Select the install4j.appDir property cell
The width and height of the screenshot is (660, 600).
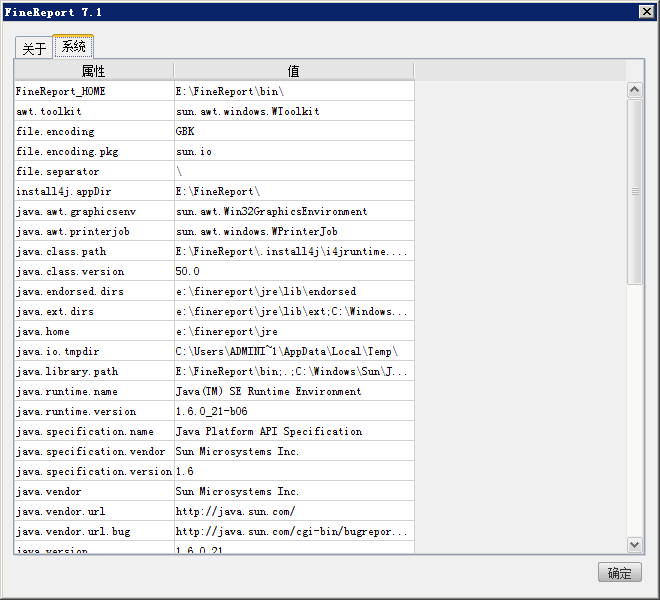(x=94, y=191)
